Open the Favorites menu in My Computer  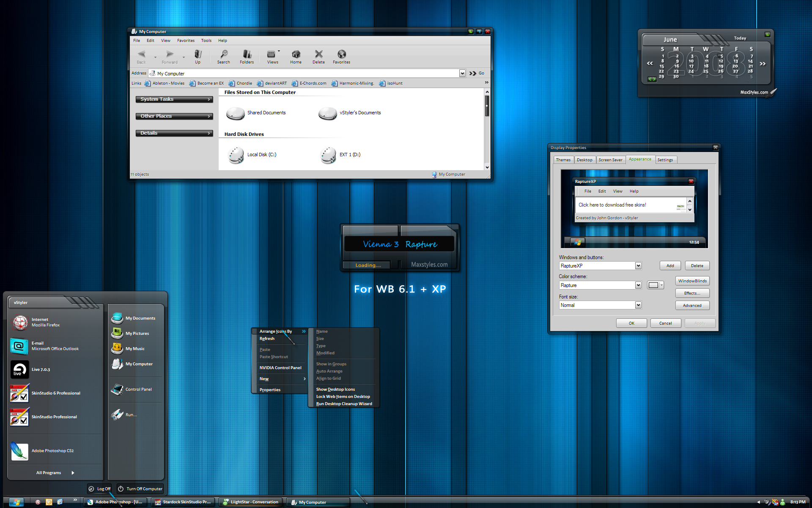coord(186,41)
